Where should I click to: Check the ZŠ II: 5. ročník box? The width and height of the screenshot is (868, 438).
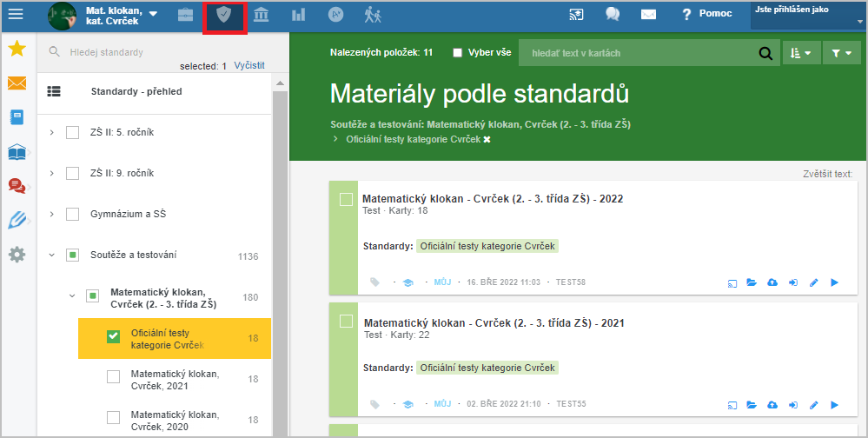tap(72, 132)
